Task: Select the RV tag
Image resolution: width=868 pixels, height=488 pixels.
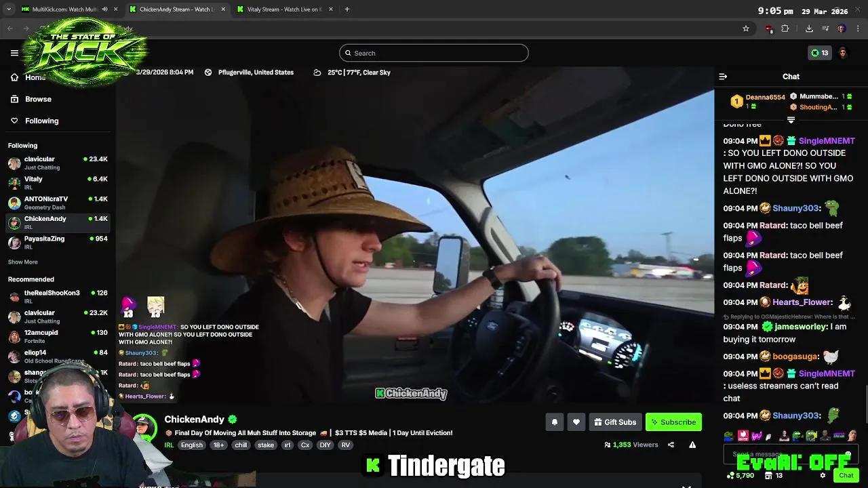Action: tap(345, 445)
